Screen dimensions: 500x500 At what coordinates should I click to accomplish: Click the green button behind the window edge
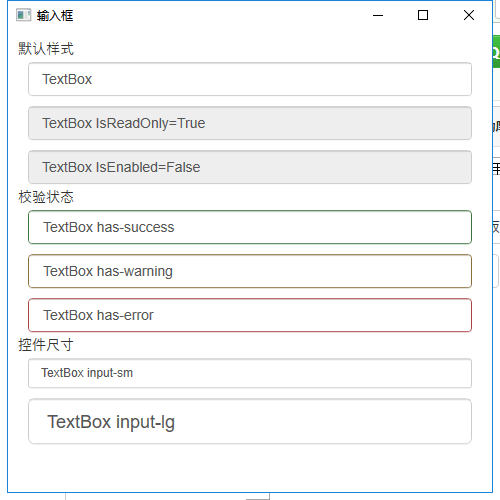click(x=496, y=52)
